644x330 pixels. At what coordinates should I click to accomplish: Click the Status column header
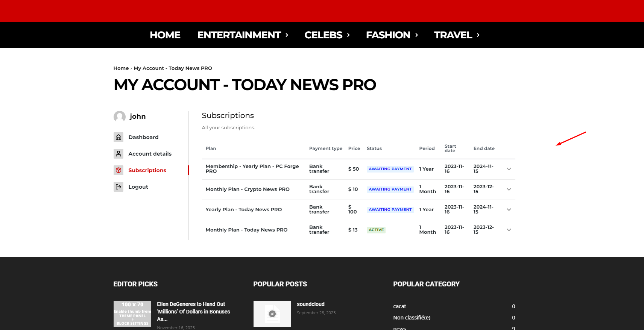click(374, 148)
